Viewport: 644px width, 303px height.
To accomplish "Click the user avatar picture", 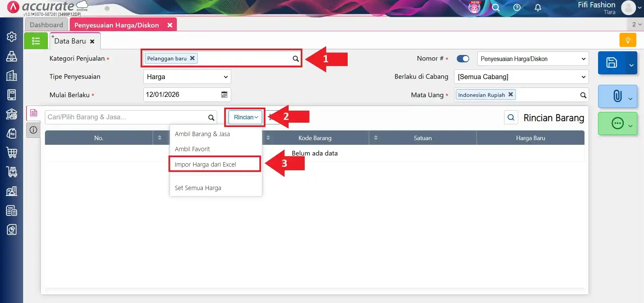I will (x=628, y=7).
